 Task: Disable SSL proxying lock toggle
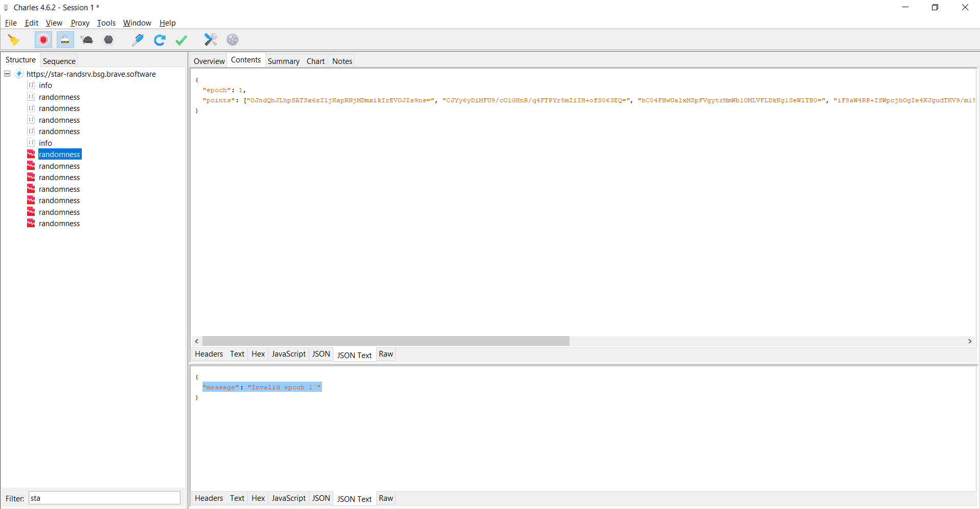[65, 39]
